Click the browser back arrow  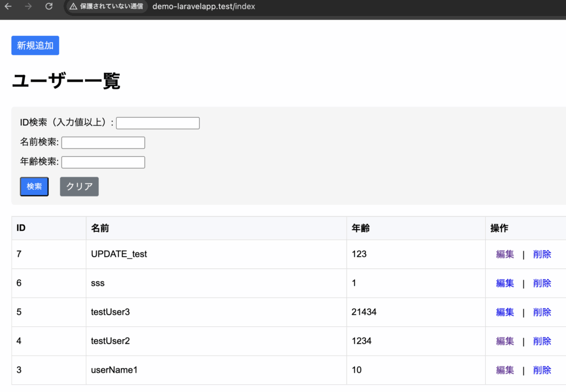pyautogui.click(x=8, y=7)
